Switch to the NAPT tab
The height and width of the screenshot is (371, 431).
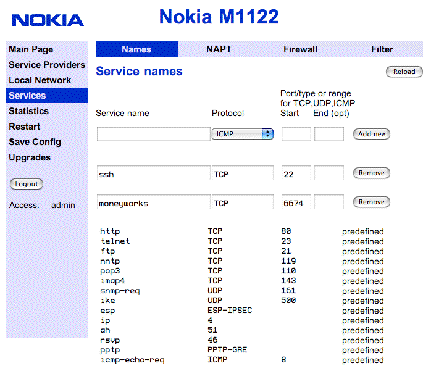coord(219,49)
